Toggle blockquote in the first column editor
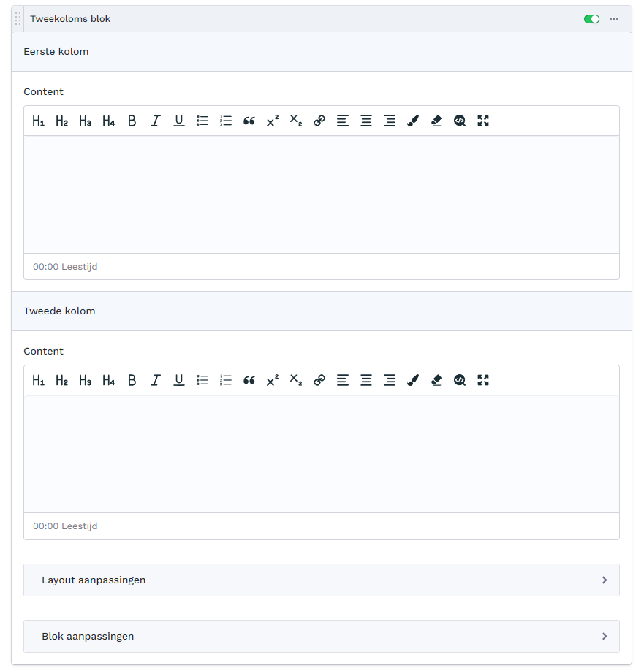Image resolution: width=644 pixels, height=671 pixels. pyautogui.click(x=249, y=121)
